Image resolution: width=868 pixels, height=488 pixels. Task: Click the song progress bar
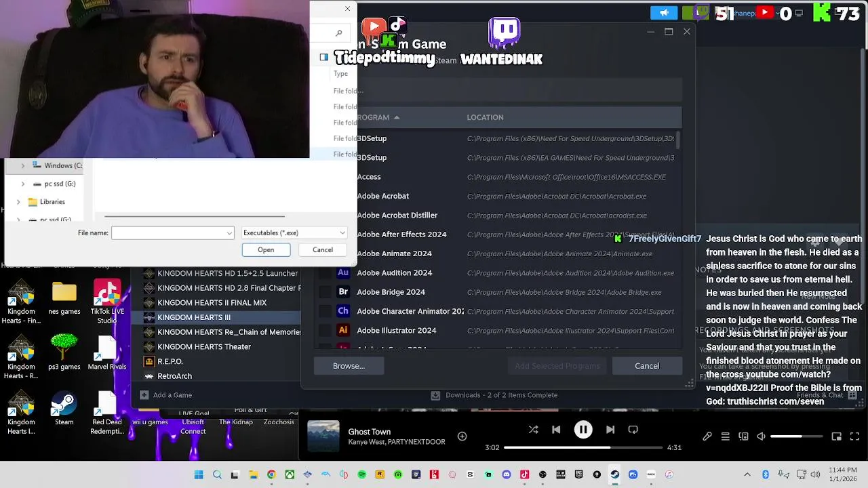point(583,447)
